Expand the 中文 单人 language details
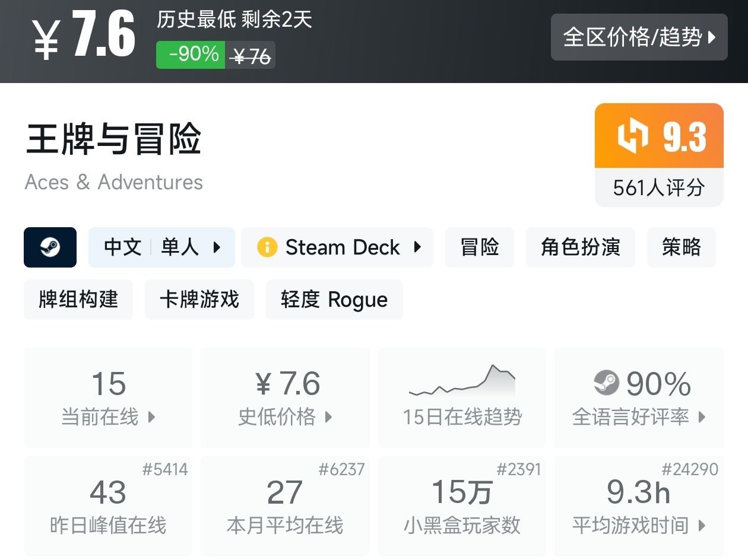748x560 pixels. (161, 247)
